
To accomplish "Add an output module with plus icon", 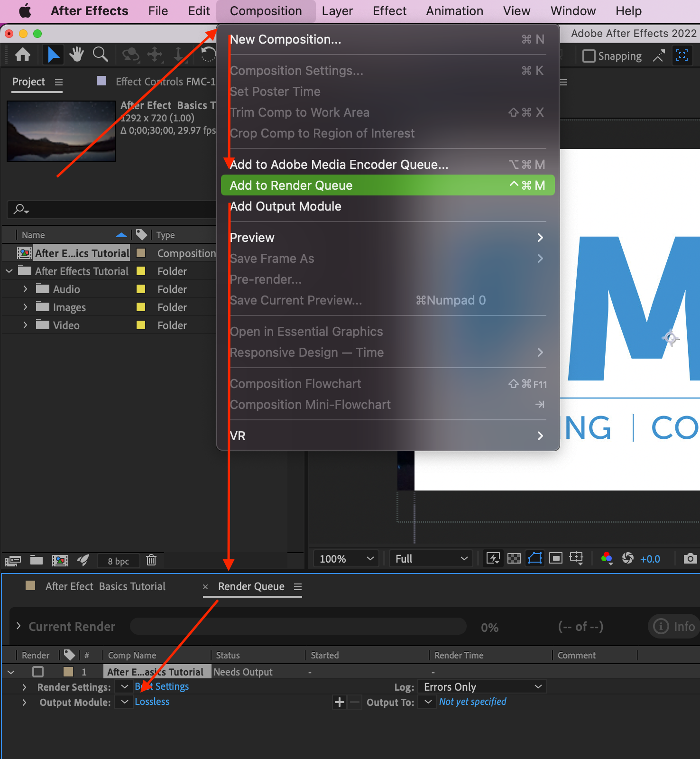I will pos(340,702).
